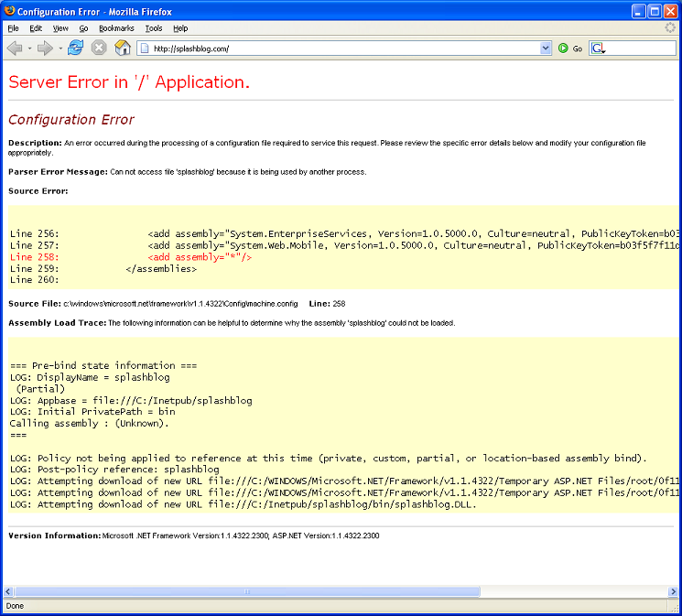
Task: Click the 'Line 257:' source line
Action: 343,246
